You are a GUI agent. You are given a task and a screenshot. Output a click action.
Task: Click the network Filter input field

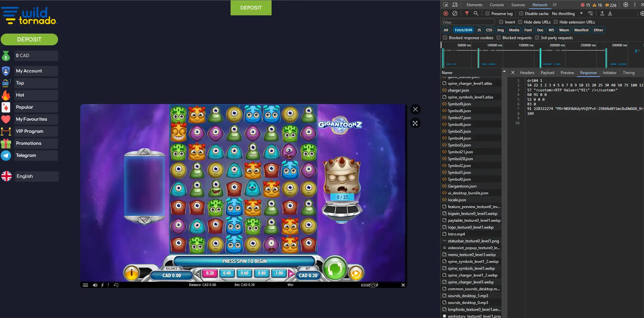pyautogui.click(x=468, y=22)
